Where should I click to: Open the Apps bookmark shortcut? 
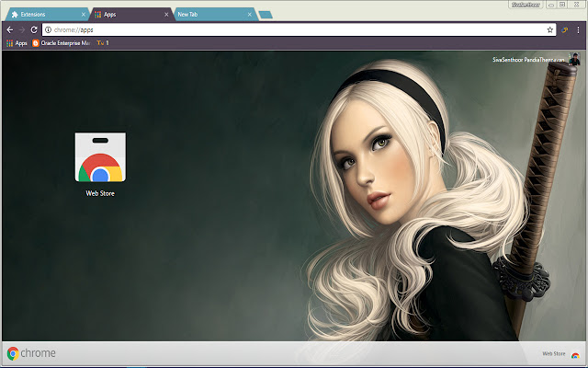point(17,43)
